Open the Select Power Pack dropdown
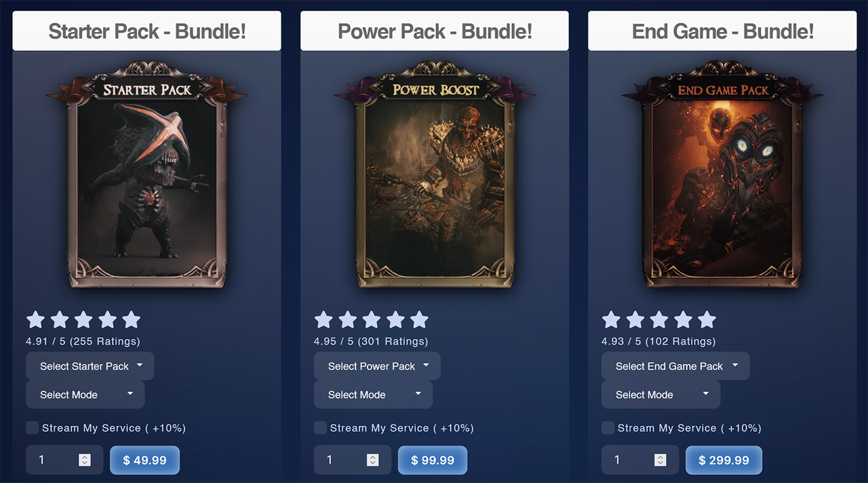868x483 pixels. [x=377, y=366]
